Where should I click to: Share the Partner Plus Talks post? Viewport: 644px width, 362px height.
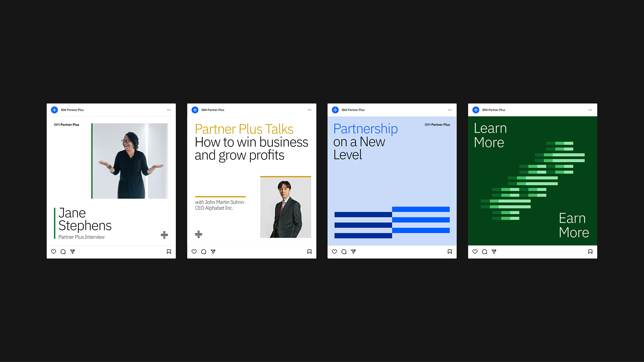(x=213, y=252)
